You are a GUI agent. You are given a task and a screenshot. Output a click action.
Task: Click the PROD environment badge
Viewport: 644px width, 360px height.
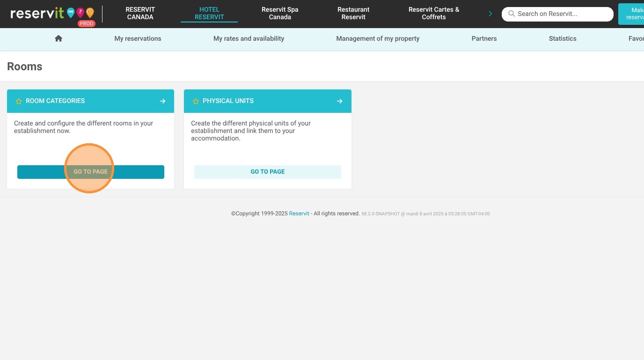point(87,23)
